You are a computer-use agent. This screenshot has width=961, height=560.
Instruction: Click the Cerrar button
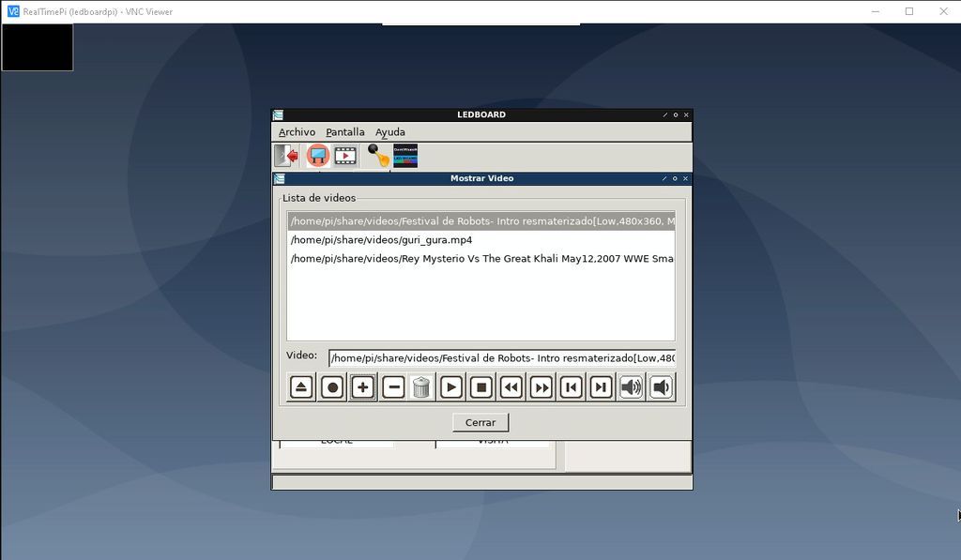coord(480,422)
